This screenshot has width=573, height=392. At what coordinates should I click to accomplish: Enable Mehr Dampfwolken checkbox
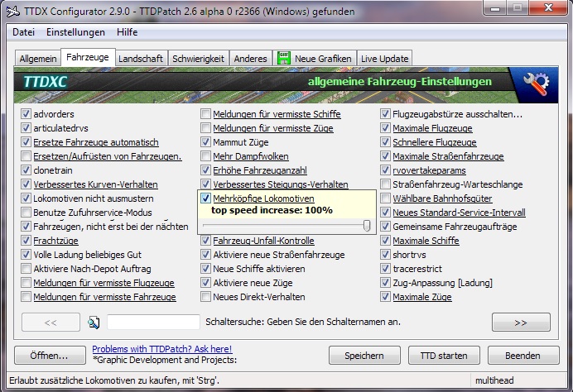point(205,156)
